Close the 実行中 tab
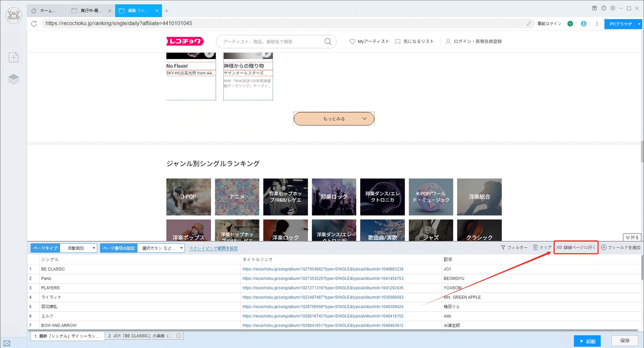The image size is (644, 348). tap(109, 11)
